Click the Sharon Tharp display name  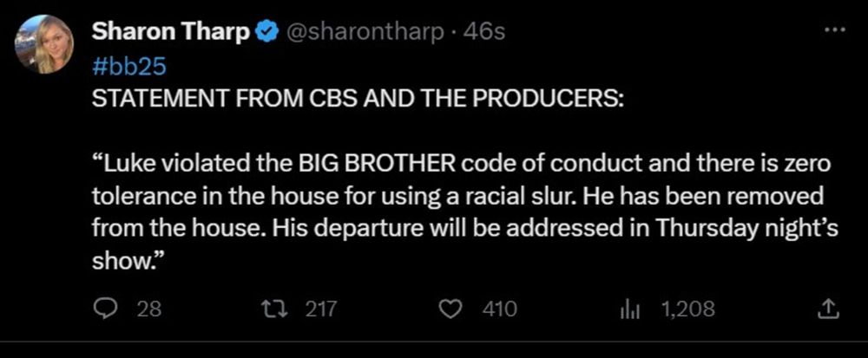pos(171,32)
